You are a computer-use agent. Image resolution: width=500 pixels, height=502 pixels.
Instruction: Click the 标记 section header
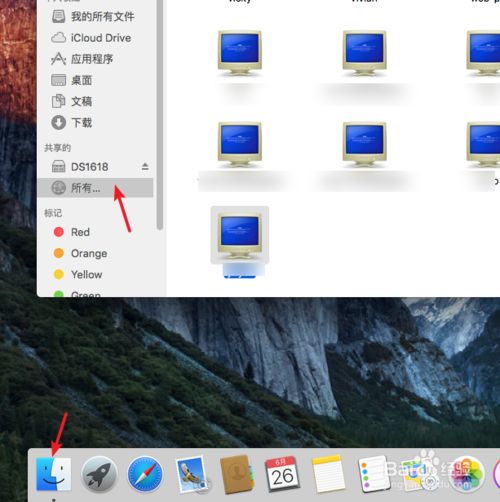53,213
